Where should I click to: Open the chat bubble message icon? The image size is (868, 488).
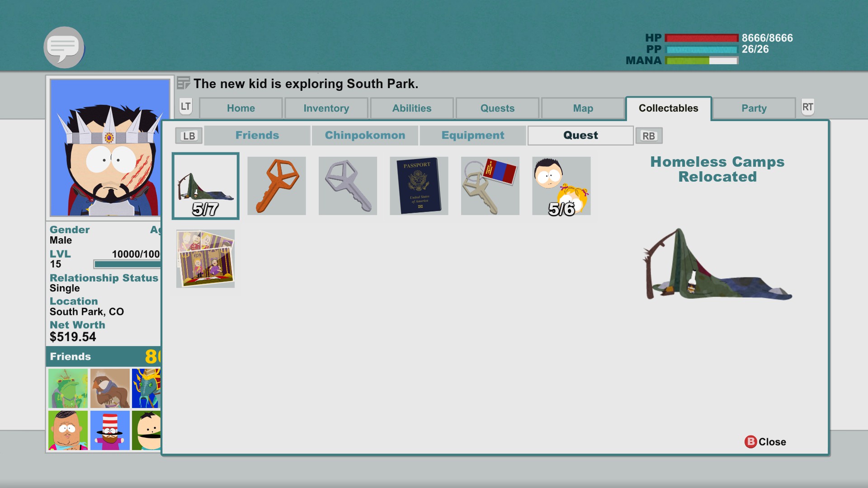click(64, 47)
